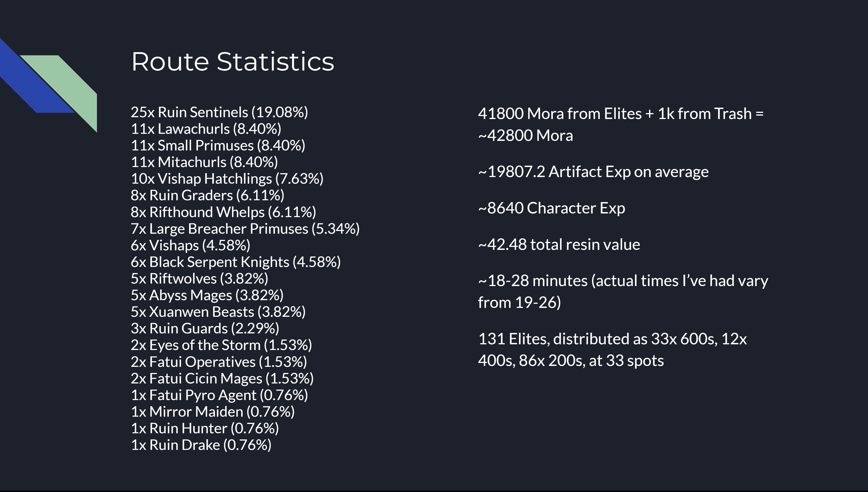Select the 8x Rifthound Whelps line
Image resolution: width=868 pixels, height=492 pixels.
point(223,212)
